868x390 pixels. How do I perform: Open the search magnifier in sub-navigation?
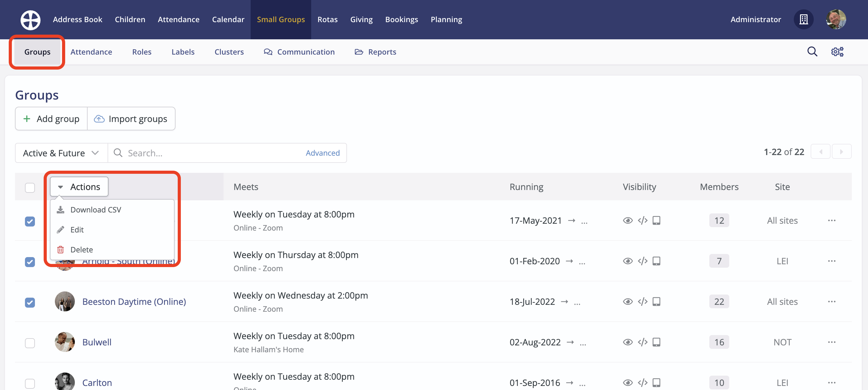813,51
